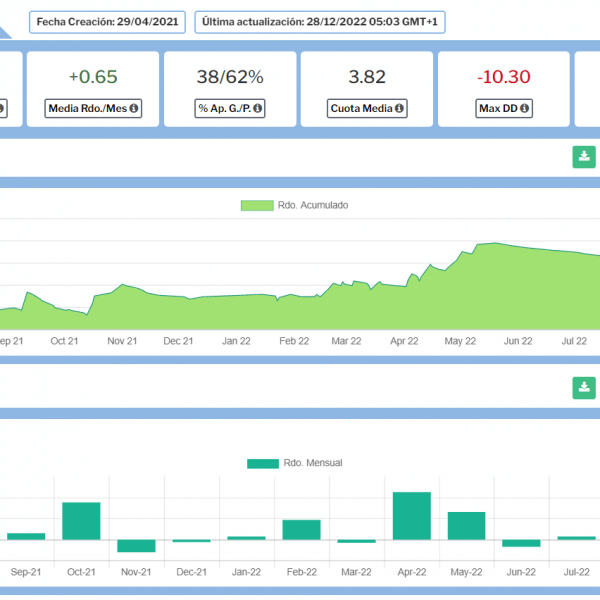Image resolution: width=600 pixels, height=600 pixels.
Task: Click the Apr-22 monthly bar
Action: click(x=412, y=516)
